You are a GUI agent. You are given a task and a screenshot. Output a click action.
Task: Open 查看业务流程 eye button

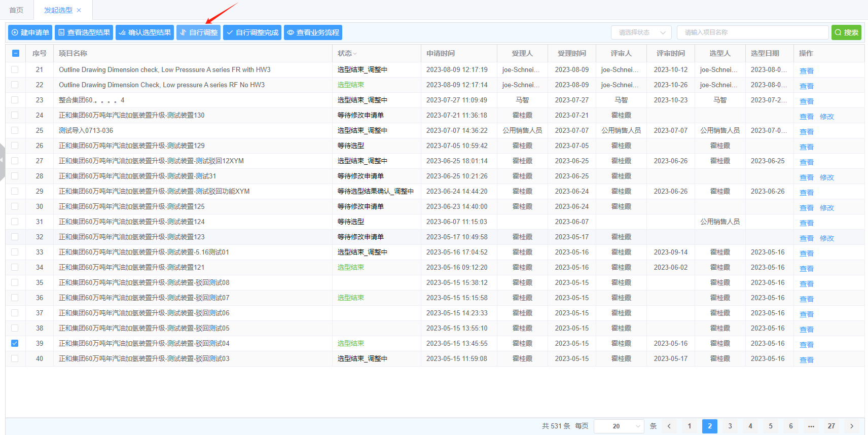click(x=313, y=32)
